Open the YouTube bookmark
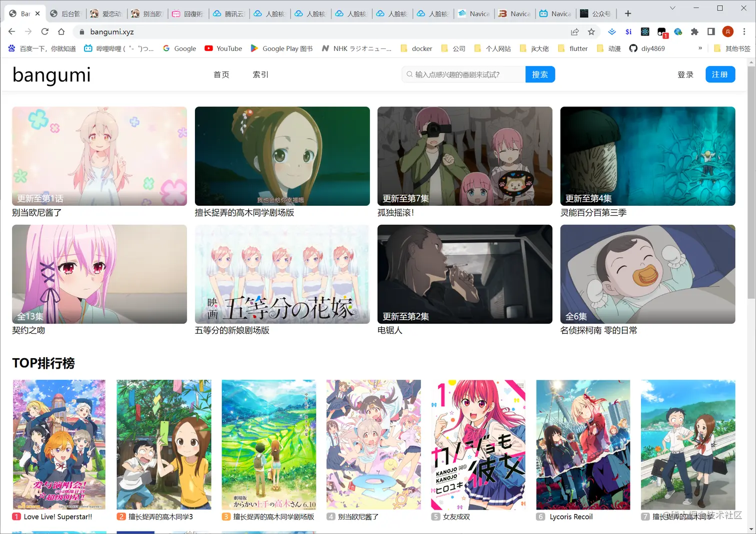This screenshot has width=756, height=534. tap(223, 48)
